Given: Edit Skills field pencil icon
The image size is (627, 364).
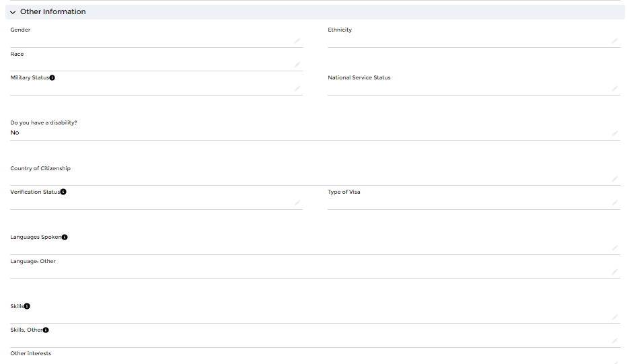Looking at the screenshot, I should point(615,317).
